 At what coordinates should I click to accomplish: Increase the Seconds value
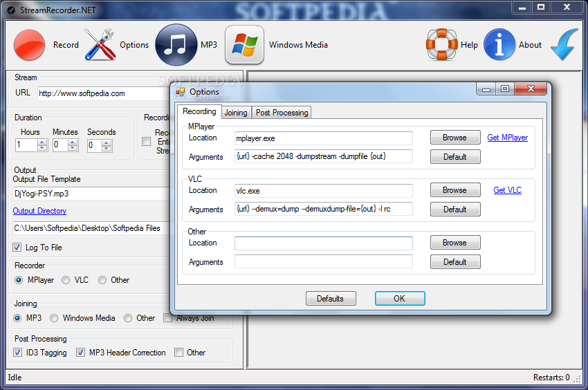[x=107, y=142]
